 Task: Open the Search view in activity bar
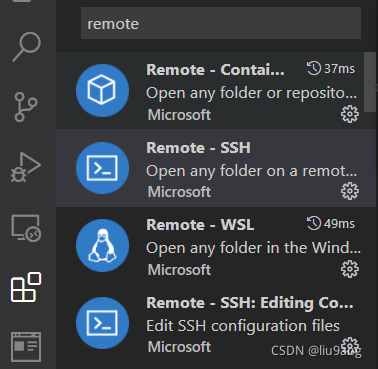point(27,47)
